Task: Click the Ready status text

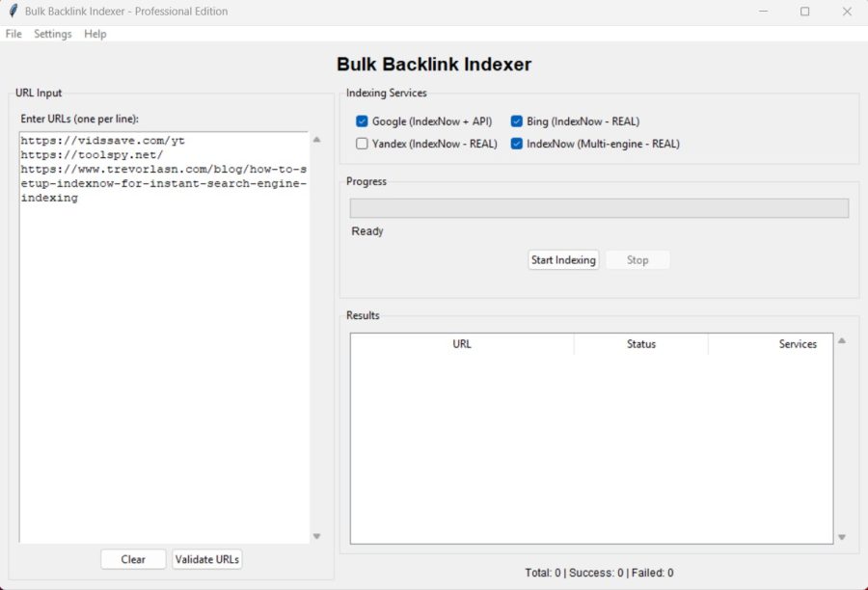Action: coord(367,231)
